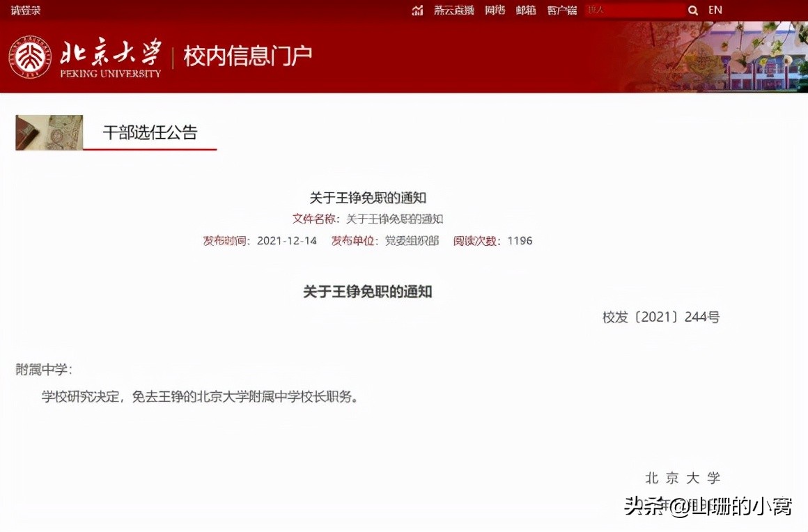Image resolution: width=808 pixels, height=532 pixels.
Task: Click the chart icon in top bar
Action: tap(417, 10)
